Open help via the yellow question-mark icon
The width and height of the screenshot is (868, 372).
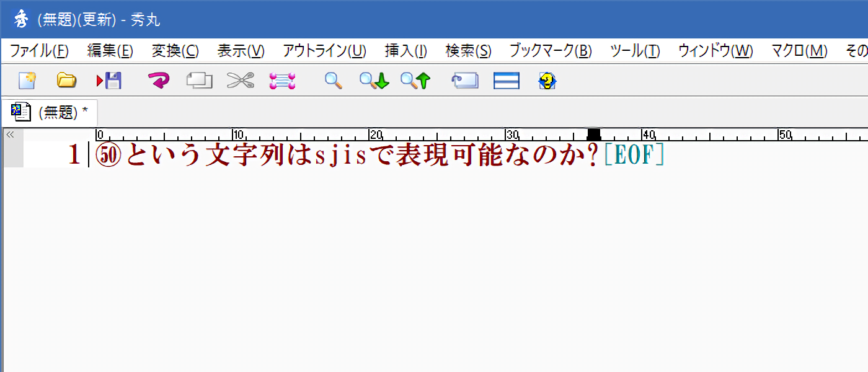(x=546, y=81)
